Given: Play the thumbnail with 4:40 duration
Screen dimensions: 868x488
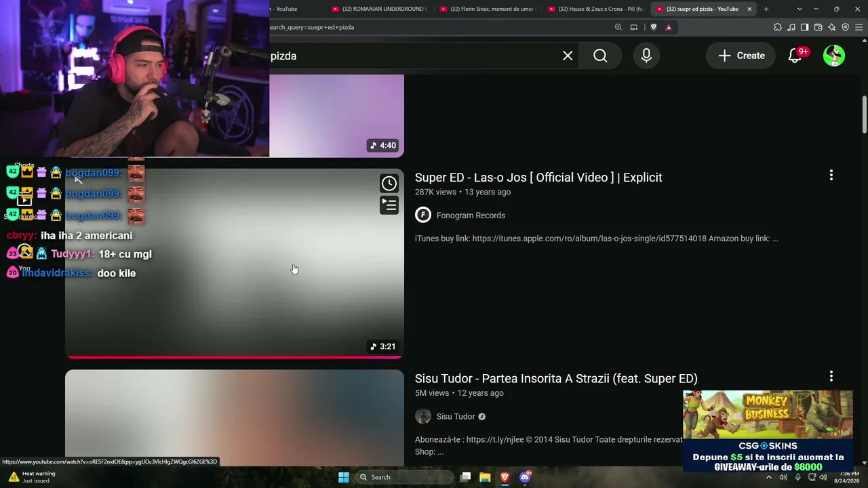Looking at the screenshot, I should click(336, 116).
